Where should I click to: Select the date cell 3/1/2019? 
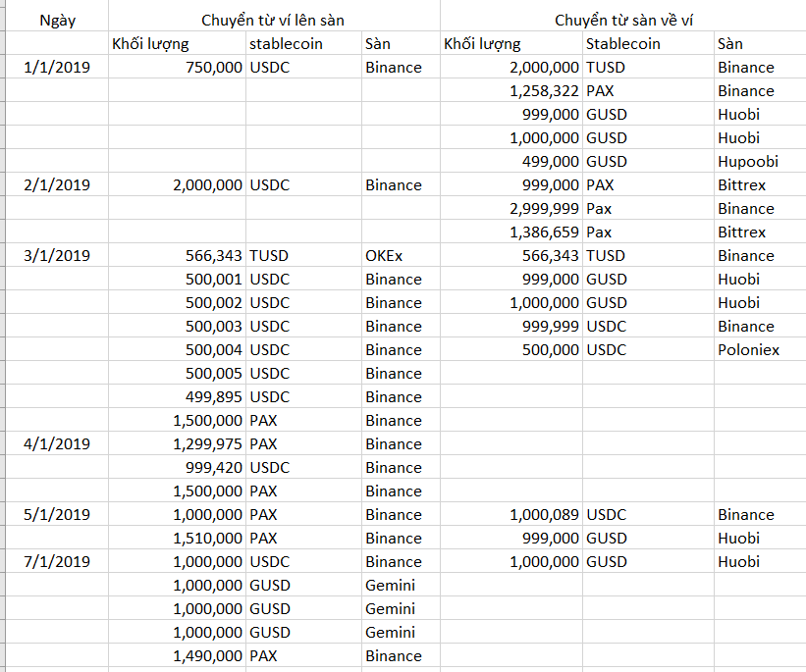pyautogui.click(x=56, y=256)
